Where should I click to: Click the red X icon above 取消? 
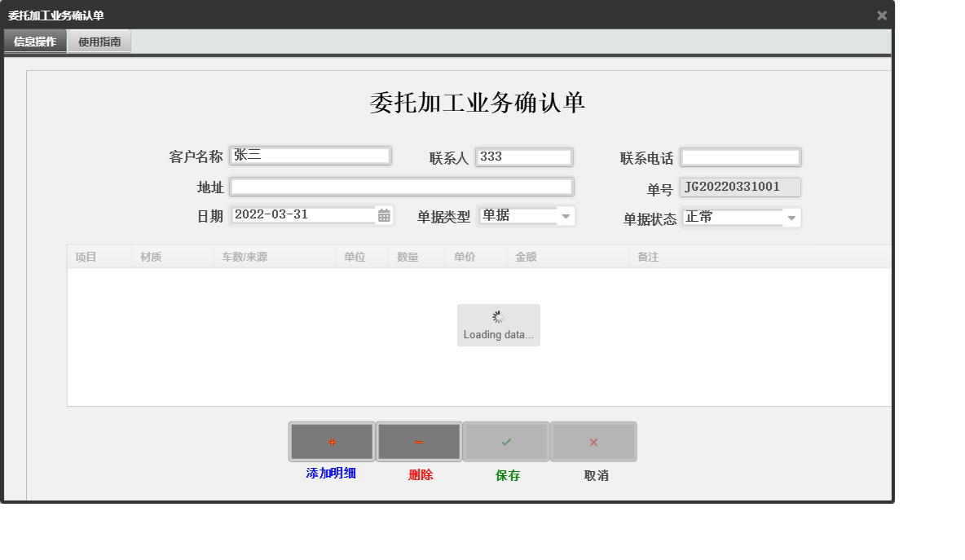593,441
